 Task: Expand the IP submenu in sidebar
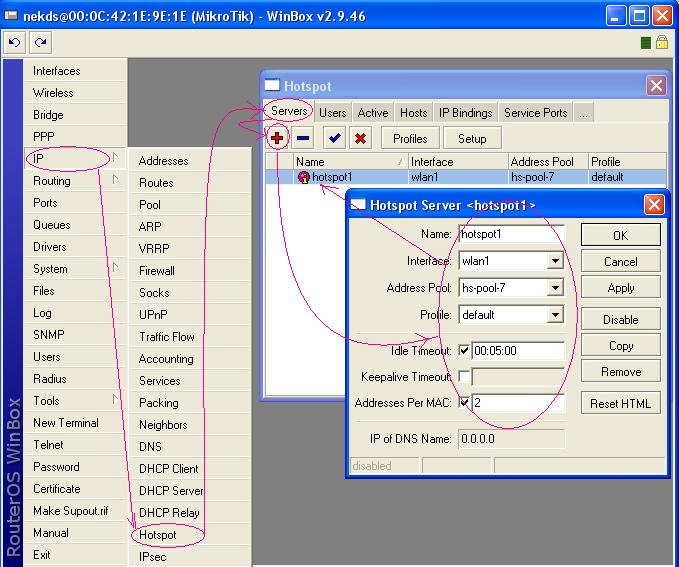click(x=74, y=159)
